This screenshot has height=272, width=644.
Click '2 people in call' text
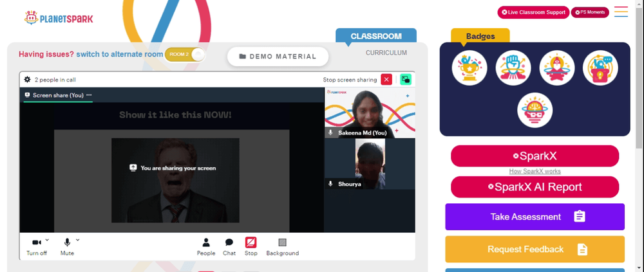point(55,80)
